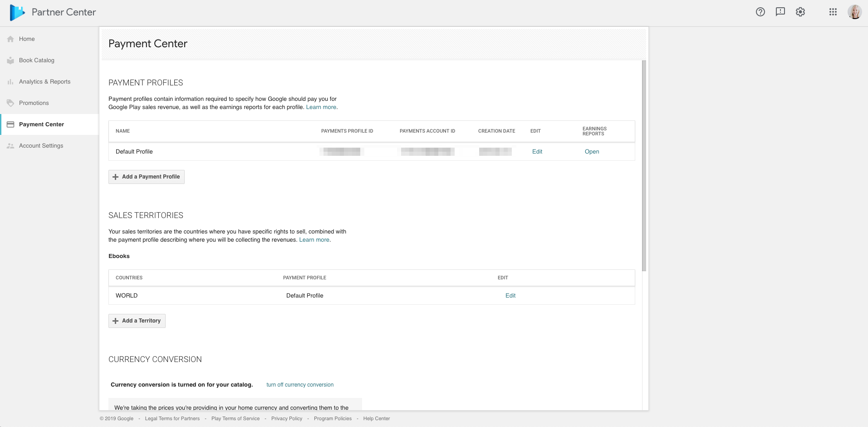Open the Settings gear icon
The height and width of the screenshot is (427, 868).
click(x=800, y=12)
